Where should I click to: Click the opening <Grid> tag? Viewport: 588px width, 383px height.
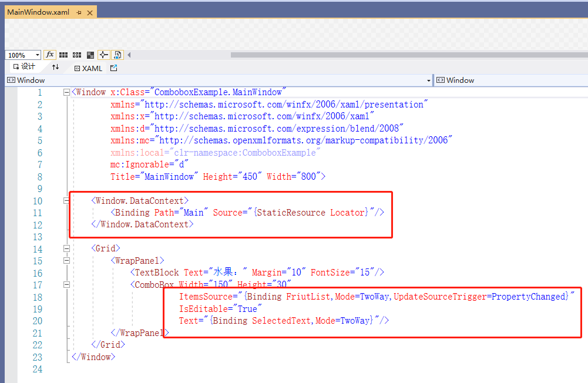[106, 248]
